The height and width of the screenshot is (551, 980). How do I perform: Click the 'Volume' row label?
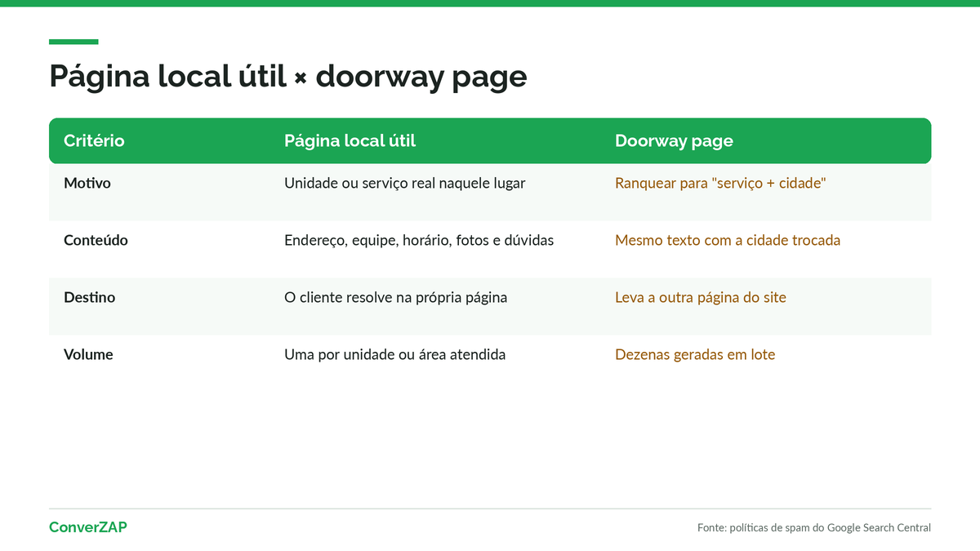[x=88, y=354]
